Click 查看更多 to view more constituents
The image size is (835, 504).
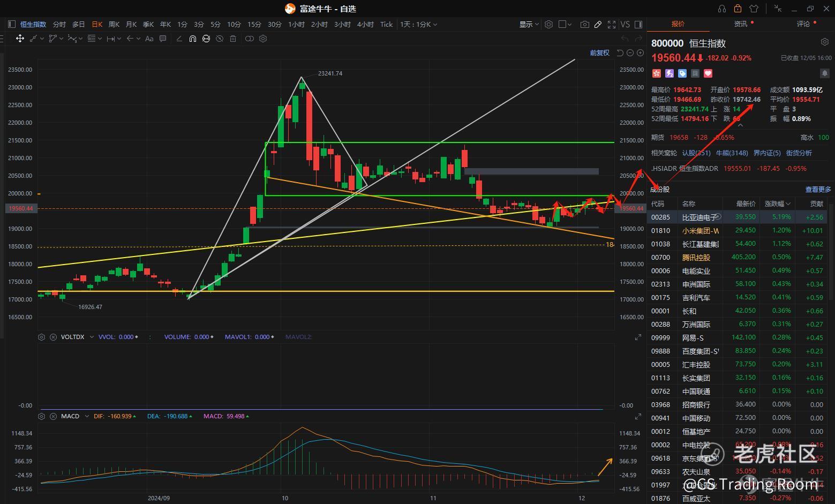(818, 189)
